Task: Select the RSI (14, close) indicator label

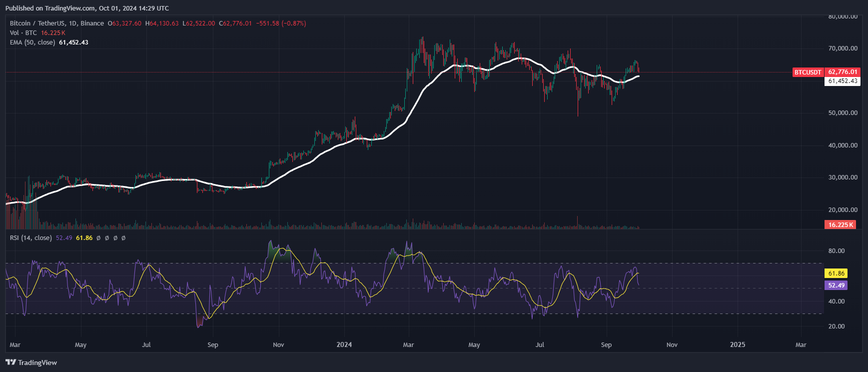Action: (x=31, y=238)
